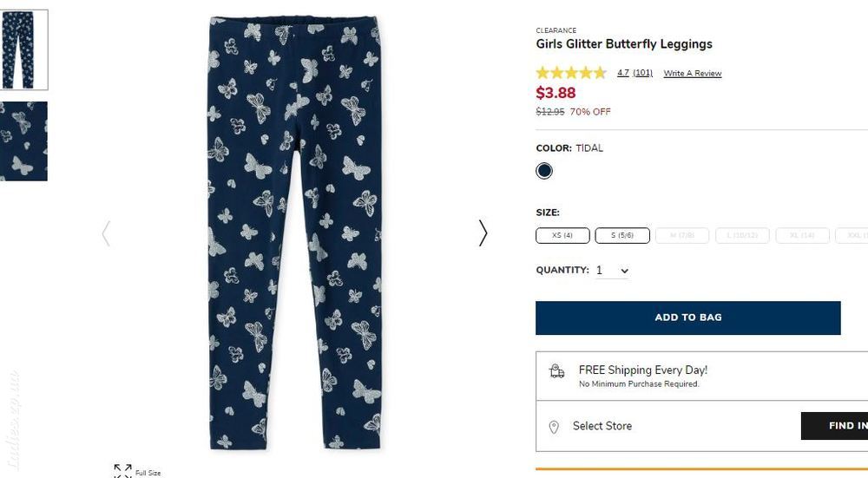Open the 4.7 rating link
This screenshot has height=478, width=868.
(622, 73)
